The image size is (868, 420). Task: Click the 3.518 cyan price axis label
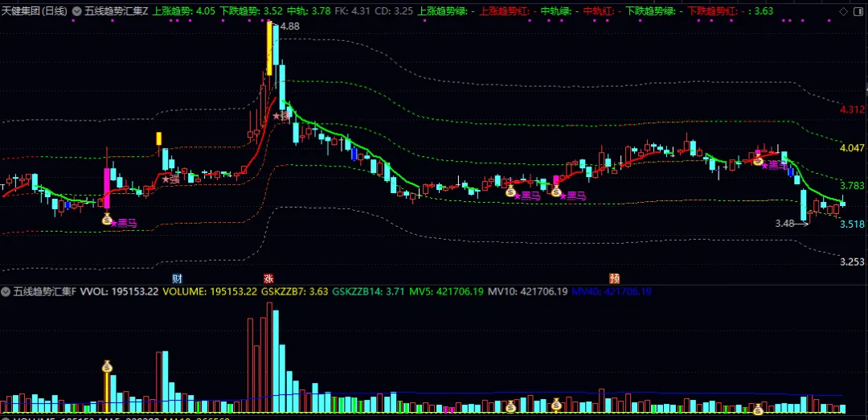[852, 224]
